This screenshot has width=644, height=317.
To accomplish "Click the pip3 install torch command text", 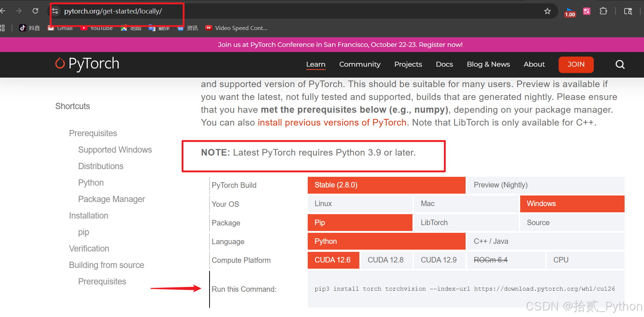I will (x=465, y=289).
